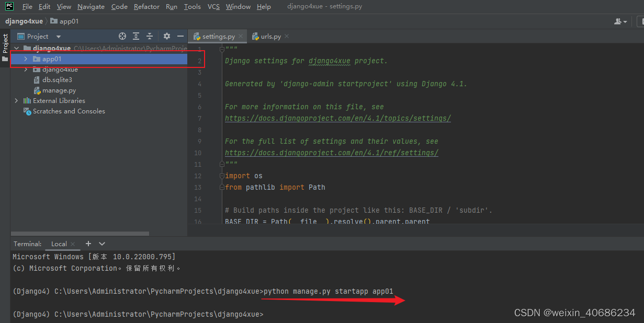This screenshot has width=644, height=323.
Task: Open the Edit menu
Action: pos(44,7)
